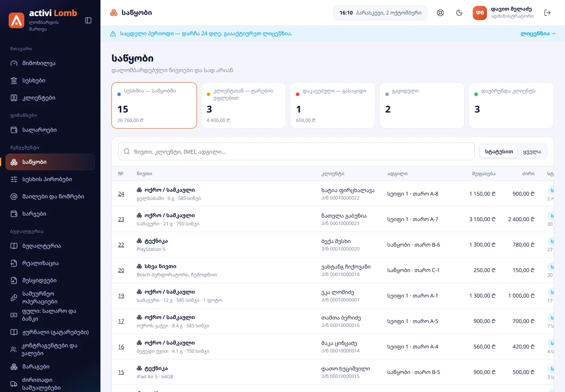Click the კონტრაგენტები და ვალები icon
This screenshot has width=565, height=392.
14,349
